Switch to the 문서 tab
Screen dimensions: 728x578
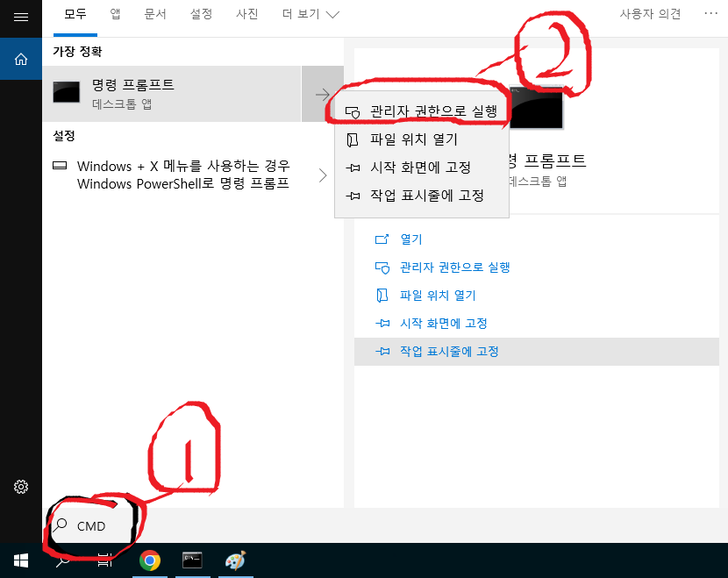click(155, 14)
